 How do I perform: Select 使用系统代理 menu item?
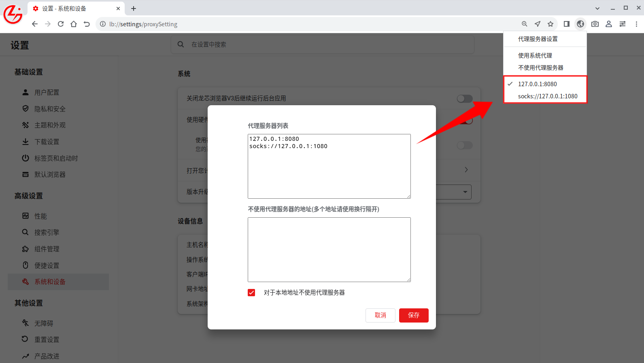pyautogui.click(x=545, y=55)
